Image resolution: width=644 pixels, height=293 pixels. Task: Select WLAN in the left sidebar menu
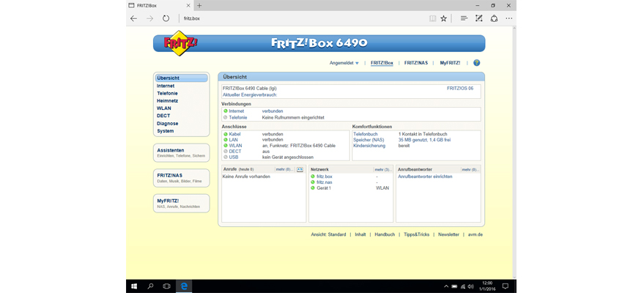point(163,108)
